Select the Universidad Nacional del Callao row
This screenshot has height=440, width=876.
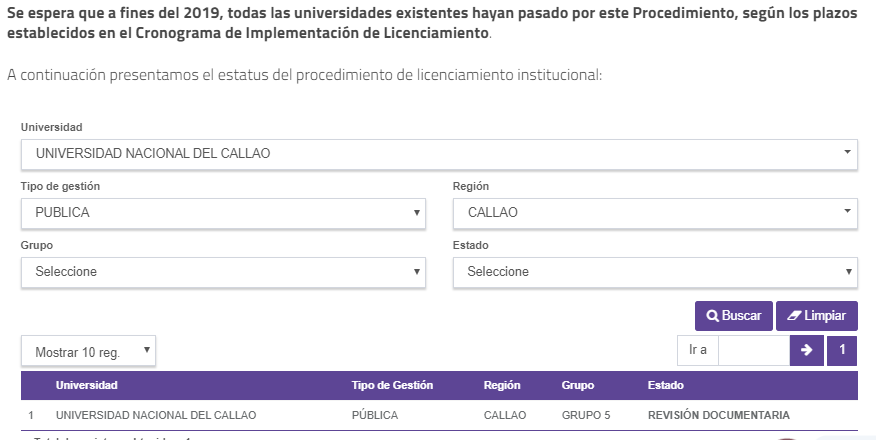(x=156, y=415)
